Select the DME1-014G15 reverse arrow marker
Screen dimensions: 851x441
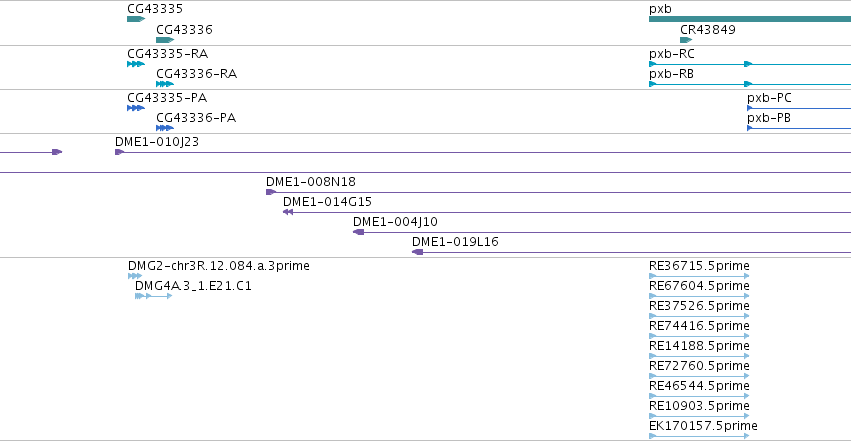pyautogui.click(x=288, y=212)
